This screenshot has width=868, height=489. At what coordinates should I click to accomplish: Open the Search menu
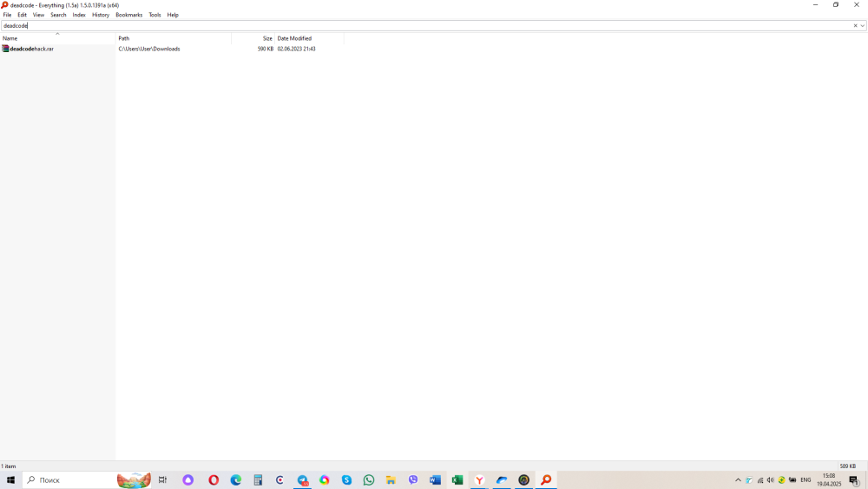pos(58,15)
